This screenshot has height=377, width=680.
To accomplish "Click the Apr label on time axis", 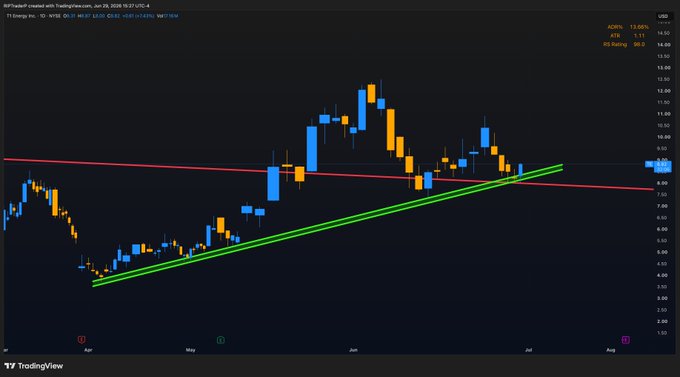I will click(x=88, y=350).
